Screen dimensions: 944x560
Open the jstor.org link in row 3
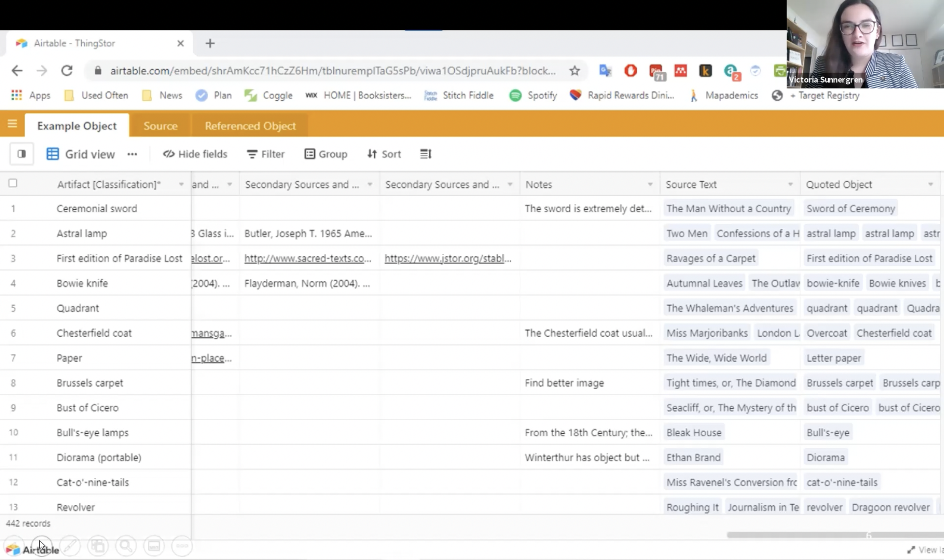448,258
